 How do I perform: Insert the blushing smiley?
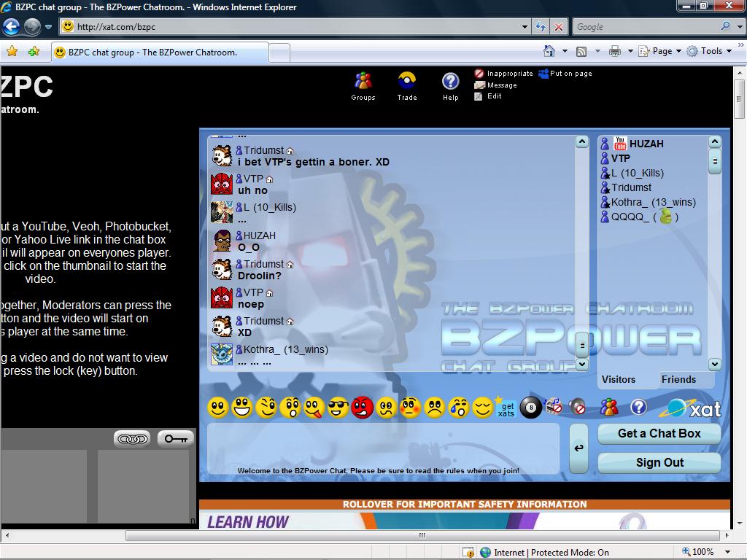[x=410, y=408]
